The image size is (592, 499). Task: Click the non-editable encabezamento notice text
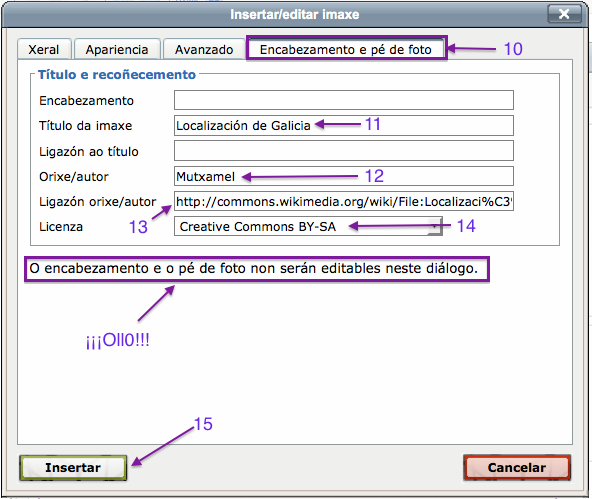tap(254, 268)
